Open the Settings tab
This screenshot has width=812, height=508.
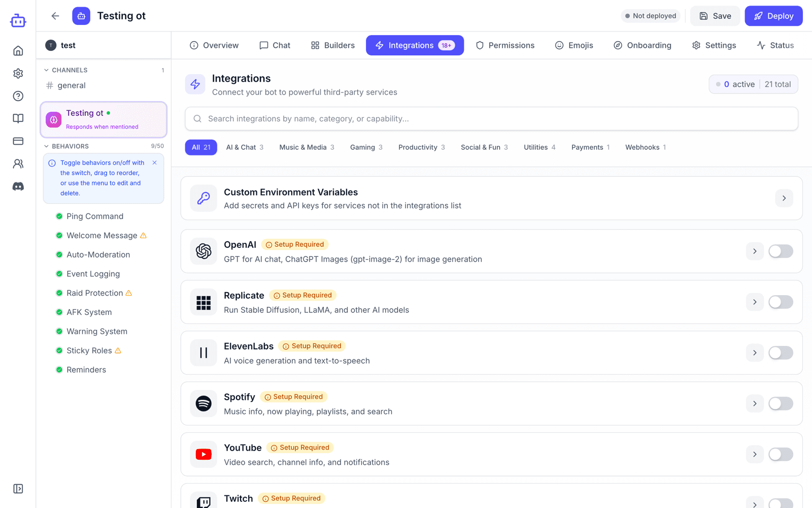tap(714, 45)
